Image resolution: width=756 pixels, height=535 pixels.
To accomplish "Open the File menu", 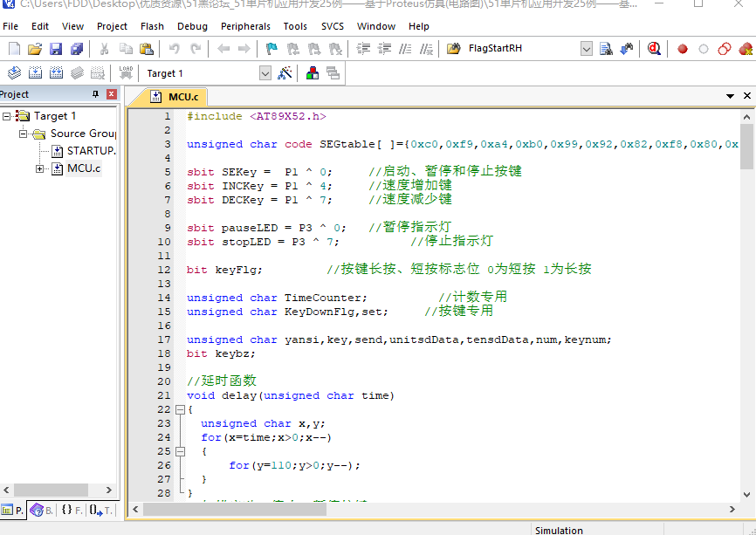I will (x=10, y=26).
